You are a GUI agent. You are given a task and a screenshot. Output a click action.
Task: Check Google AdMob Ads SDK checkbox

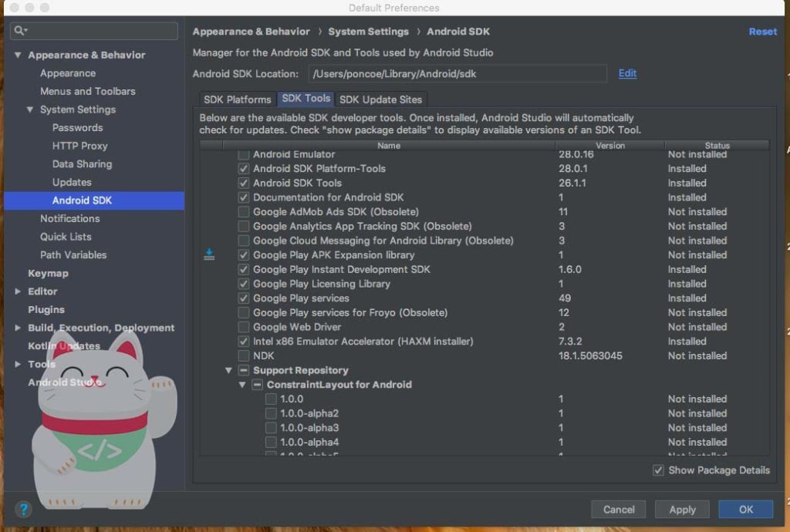[x=244, y=212]
